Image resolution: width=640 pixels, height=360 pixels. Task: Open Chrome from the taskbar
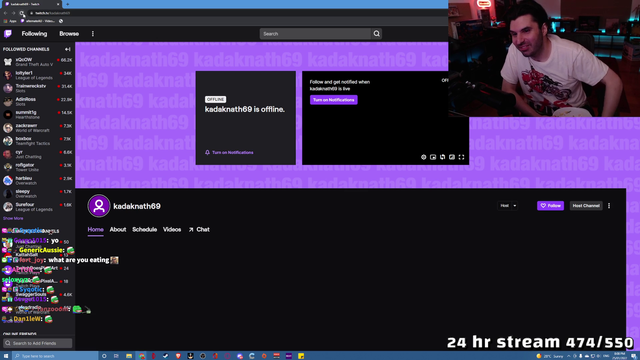click(142, 356)
